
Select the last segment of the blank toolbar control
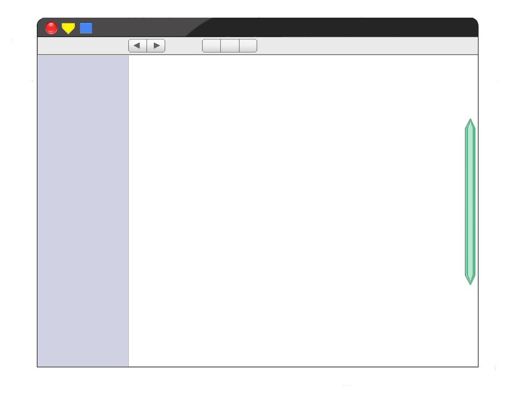pyautogui.click(x=248, y=46)
